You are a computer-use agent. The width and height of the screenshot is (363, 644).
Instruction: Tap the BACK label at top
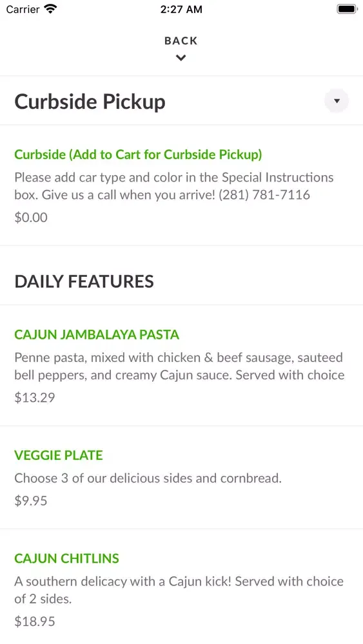[181, 41]
